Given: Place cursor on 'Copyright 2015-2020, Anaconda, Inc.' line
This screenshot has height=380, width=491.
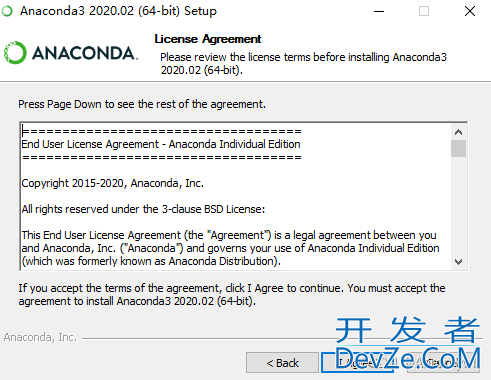Looking at the screenshot, I should 113,183.
